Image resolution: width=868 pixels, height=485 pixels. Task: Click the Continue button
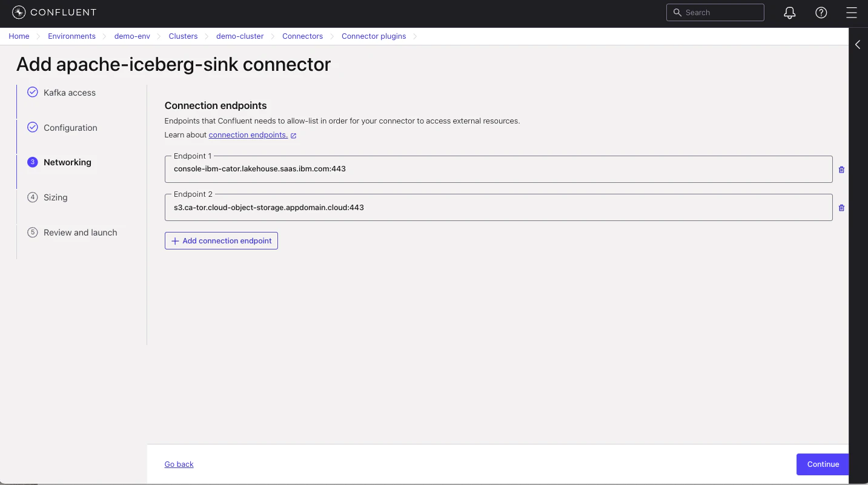click(823, 464)
